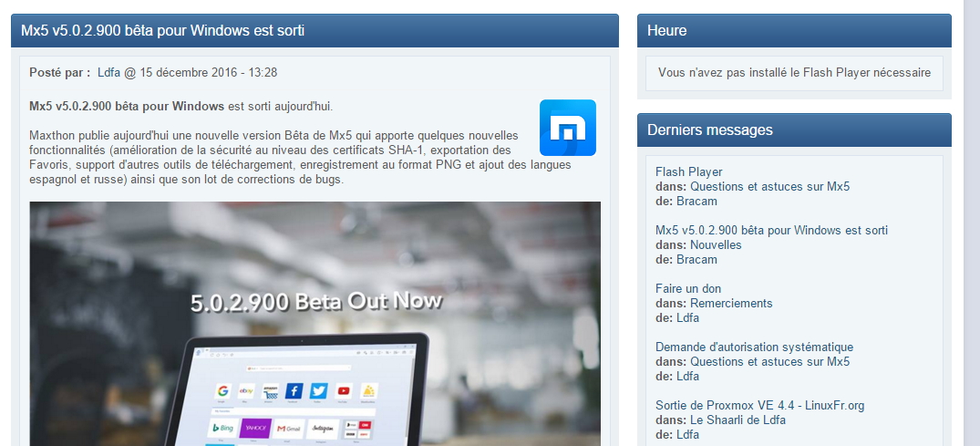The image size is (980, 446).
Task: Click the 'Derniers messages' panel header
Action: coord(794,130)
